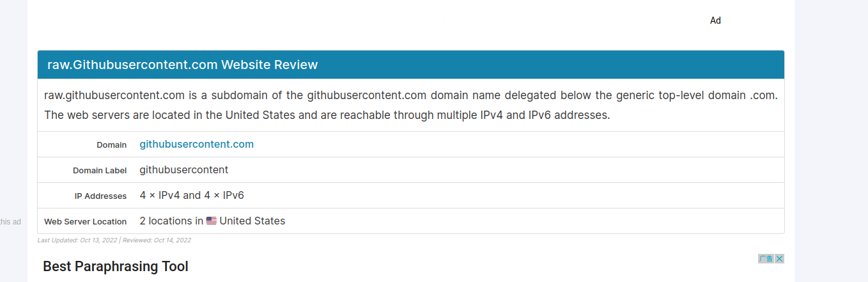Click the 4 × IPv4 and 4 × IPv6 value
Viewport: 868px width, 282px height.
tap(192, 196)
